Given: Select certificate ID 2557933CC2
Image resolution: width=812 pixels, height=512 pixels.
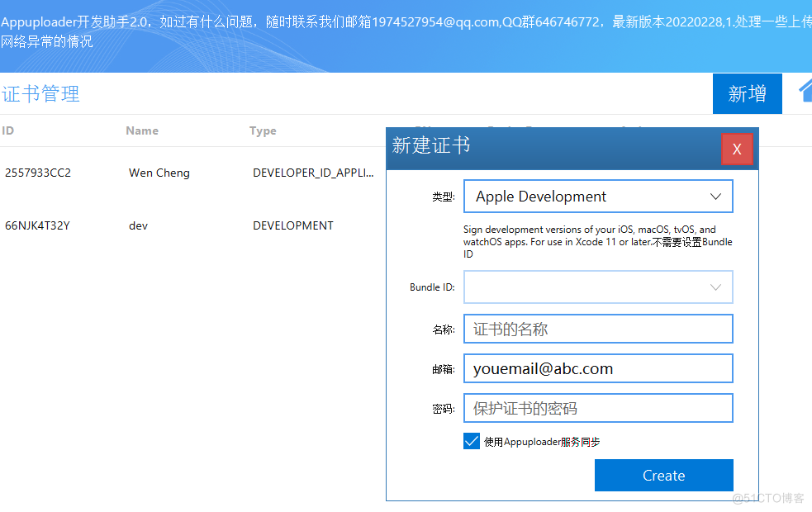Looking at the screenshot, I should (38, 173).
